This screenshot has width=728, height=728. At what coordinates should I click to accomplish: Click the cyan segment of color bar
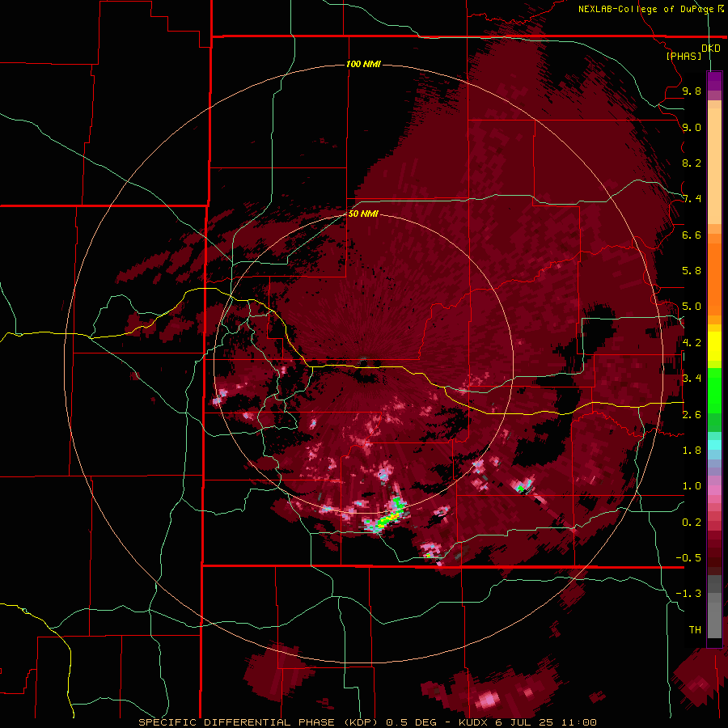(714, 445)
